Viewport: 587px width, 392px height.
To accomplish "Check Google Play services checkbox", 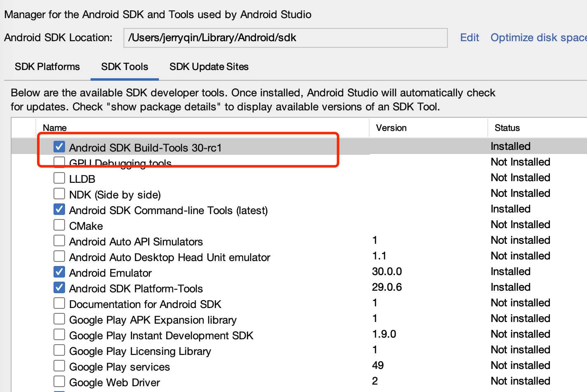I will coord(59,366).
